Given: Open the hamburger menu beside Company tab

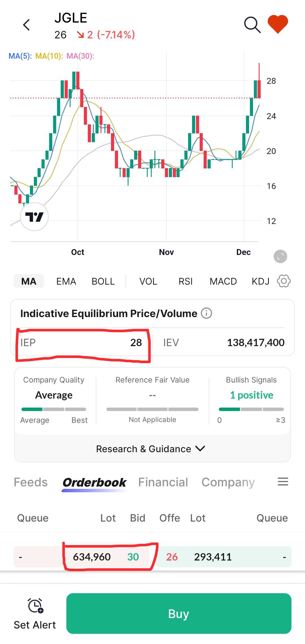Looking at the screenshot, I should pyautogui.click(x=283, y=482).
